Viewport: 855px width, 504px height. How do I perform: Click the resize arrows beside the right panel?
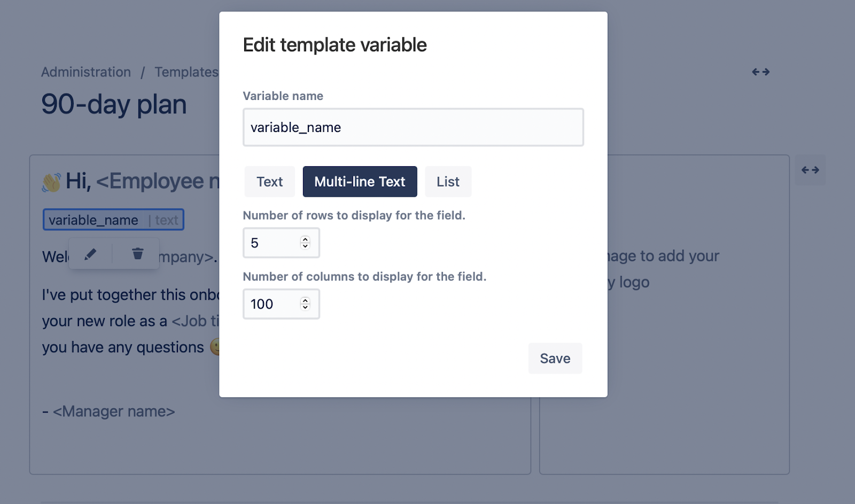(x=810, y=170)
